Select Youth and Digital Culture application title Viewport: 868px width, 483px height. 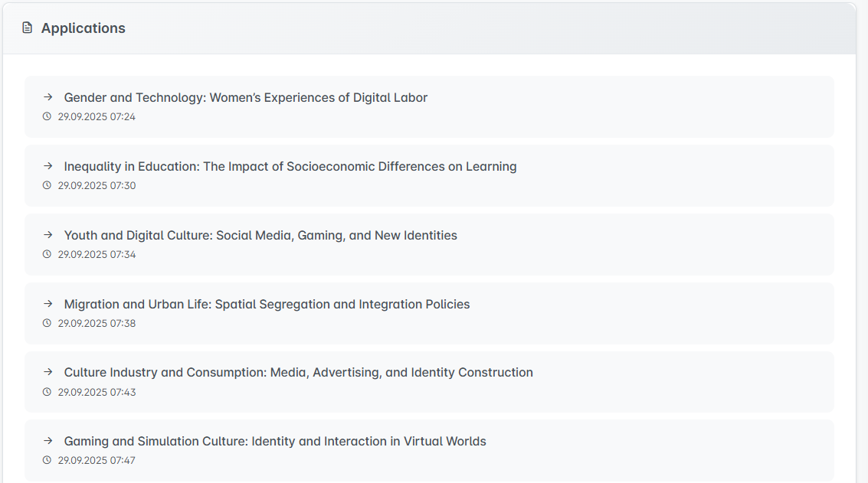click(x=260, y=236)
